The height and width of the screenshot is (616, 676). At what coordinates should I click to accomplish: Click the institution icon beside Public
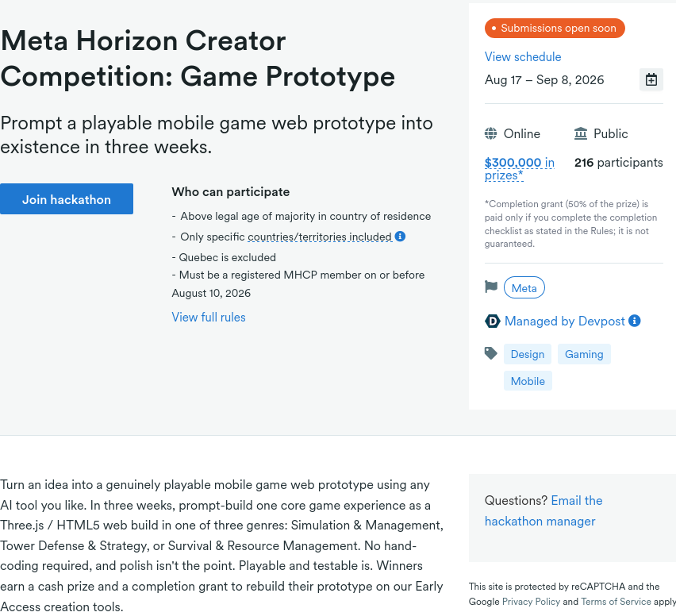pyautogui.click(x=581, y=133)
